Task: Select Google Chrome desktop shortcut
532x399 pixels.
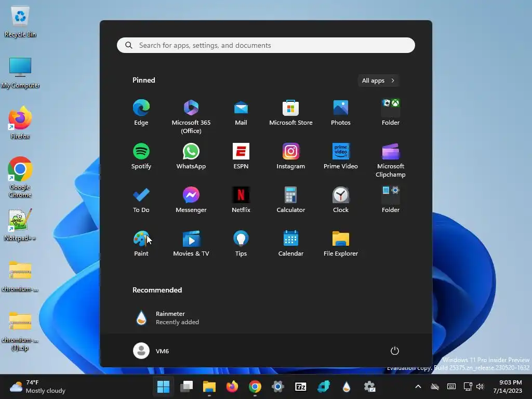Action: coord(20,177)
